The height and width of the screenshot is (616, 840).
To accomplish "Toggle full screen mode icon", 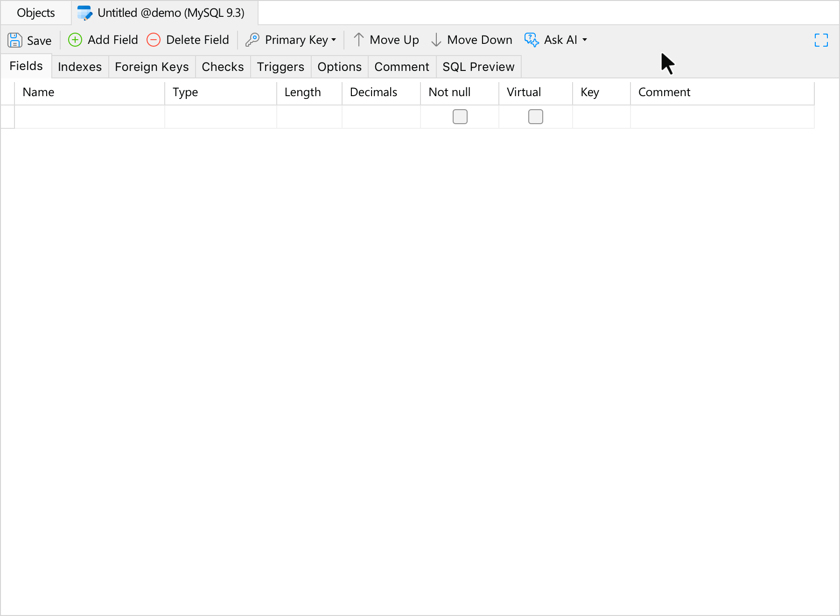I will (x=821, y=40).
